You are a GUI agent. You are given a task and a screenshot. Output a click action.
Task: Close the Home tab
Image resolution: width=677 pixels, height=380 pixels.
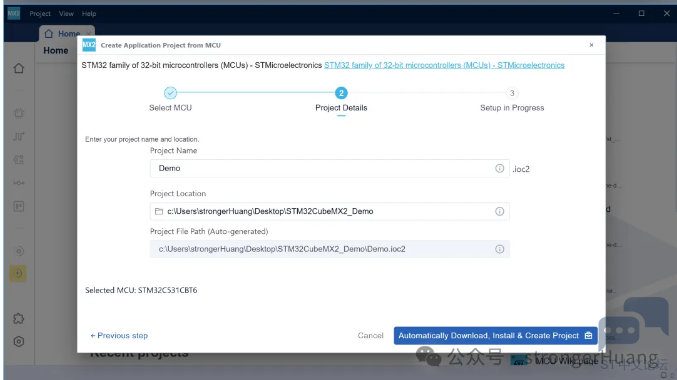click(x=89, y=33)
